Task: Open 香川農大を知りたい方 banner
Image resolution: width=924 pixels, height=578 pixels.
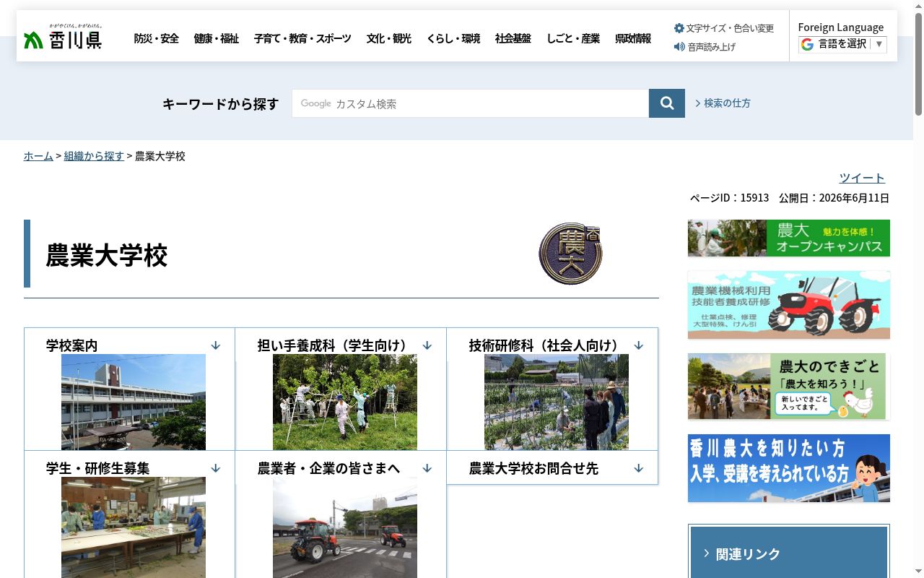Action: (x=789, y=468)
